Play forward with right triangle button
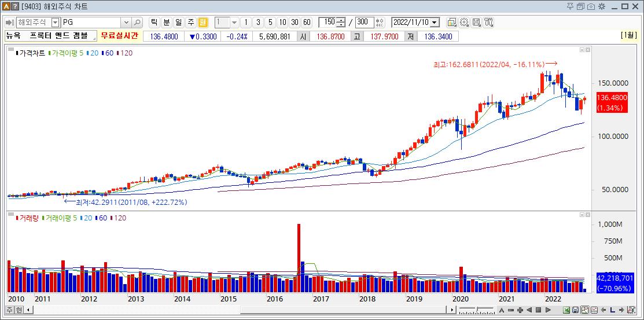Image resolution: width=644 pixels, height=320 pixels. pos(548,310)
